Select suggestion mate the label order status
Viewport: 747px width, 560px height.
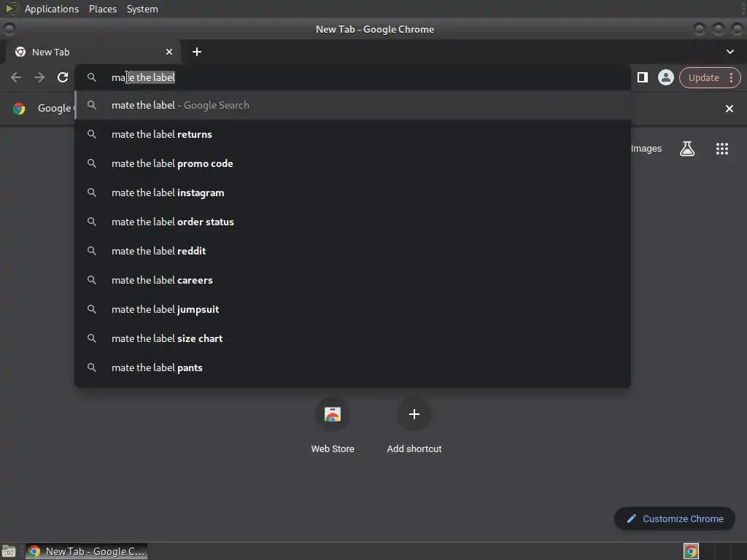point(352,222)
